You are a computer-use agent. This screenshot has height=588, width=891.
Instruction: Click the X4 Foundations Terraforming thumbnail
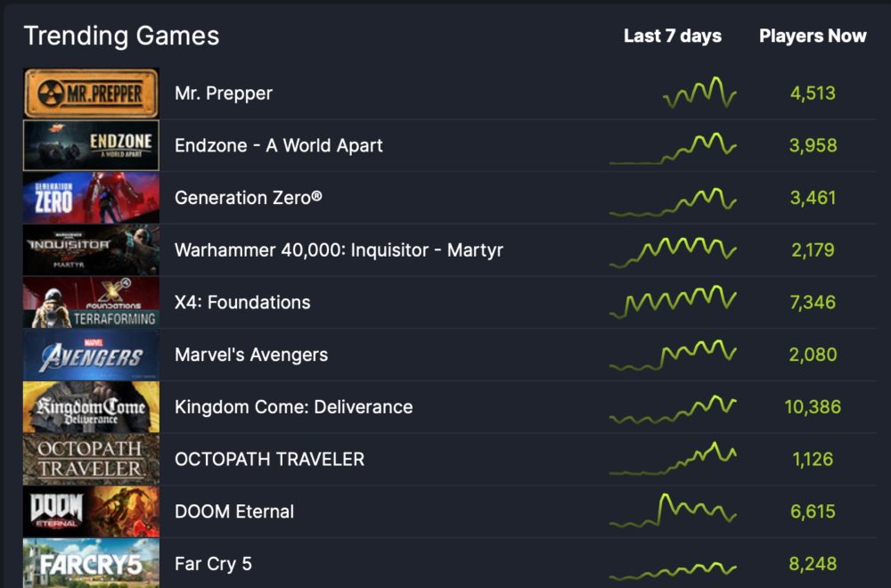pos(91,302)
